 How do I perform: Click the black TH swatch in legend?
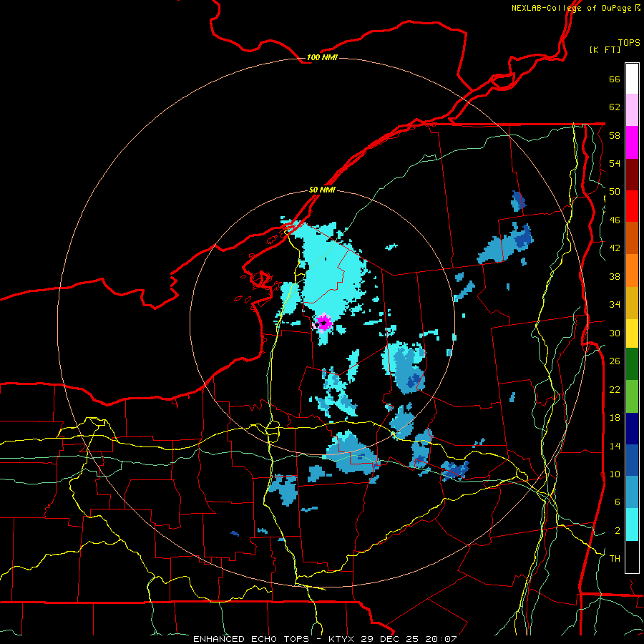(632, 557)
